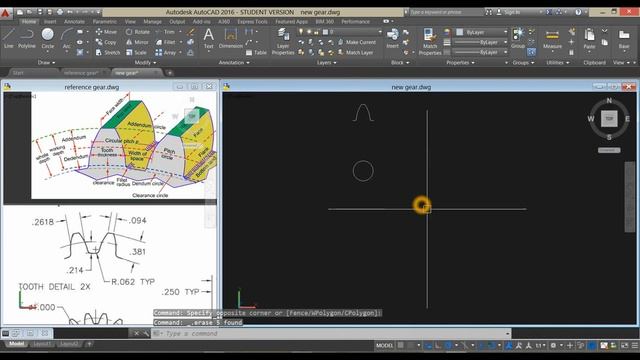Screen dimensions: 640x360
Task: Open the lineweight ByLayer dropdown
Action: point(482,42)
